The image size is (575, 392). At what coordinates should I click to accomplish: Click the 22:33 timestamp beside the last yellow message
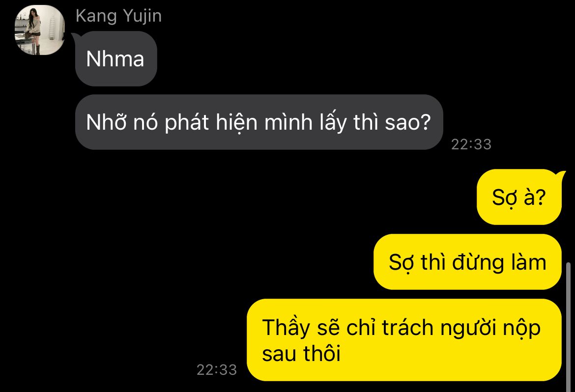tap(217, 369)
